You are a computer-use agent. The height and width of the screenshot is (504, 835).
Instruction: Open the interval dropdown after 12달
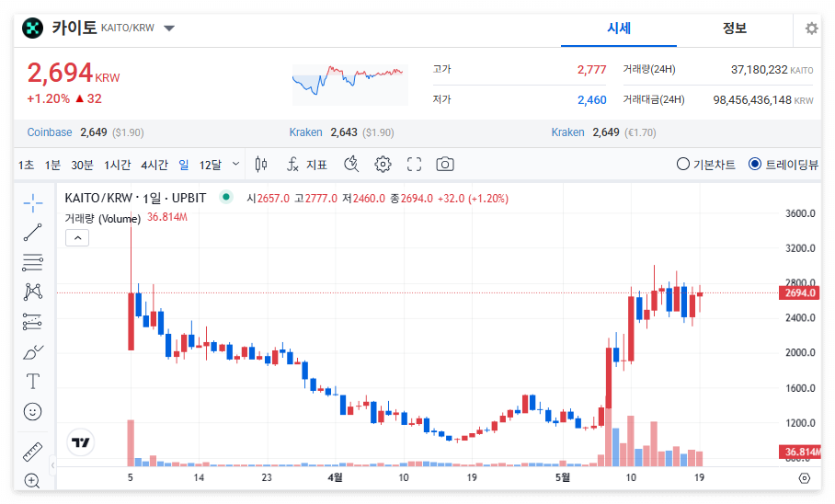tap(235, 165)
